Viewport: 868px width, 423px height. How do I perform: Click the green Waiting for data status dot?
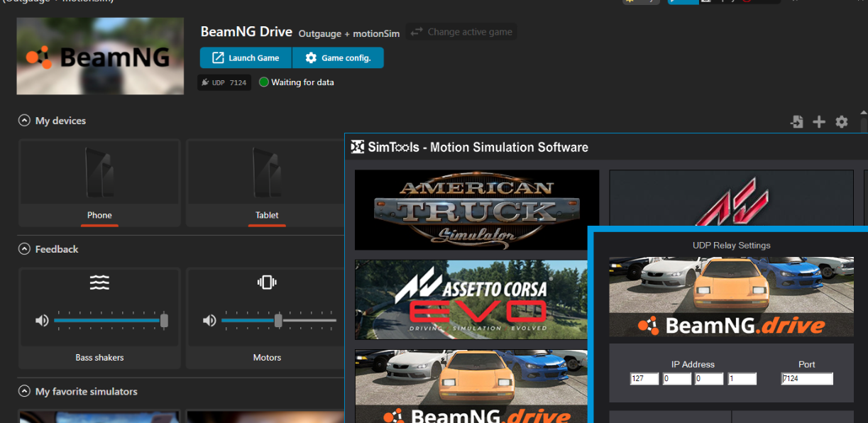point(264,82)
